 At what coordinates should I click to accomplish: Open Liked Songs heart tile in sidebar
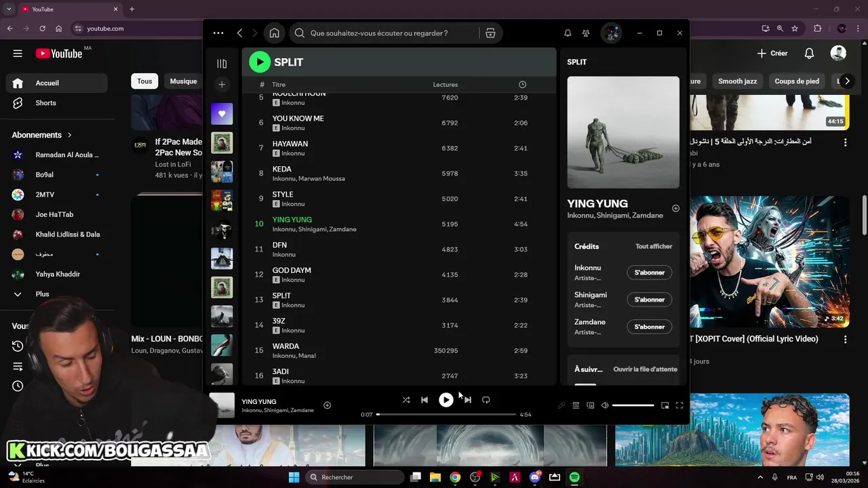(x=222, y=114)
